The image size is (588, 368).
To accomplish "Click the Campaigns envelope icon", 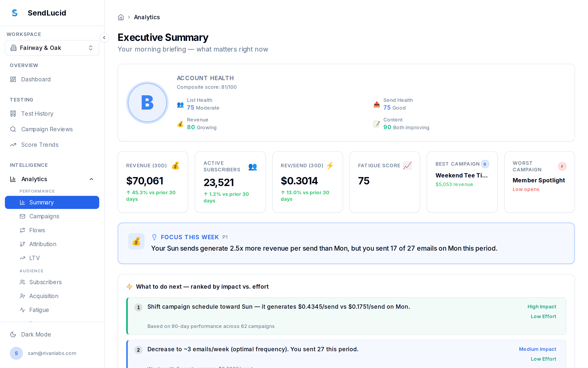I will point(23,216).
